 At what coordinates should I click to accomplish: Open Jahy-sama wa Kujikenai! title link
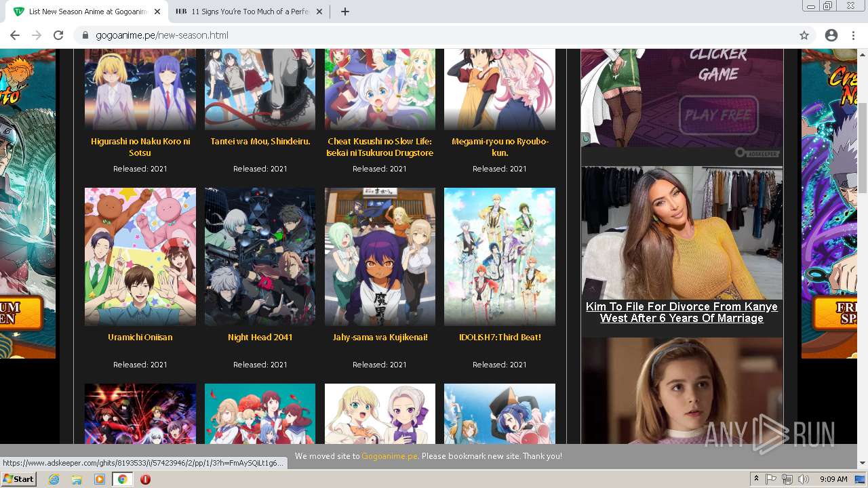380,337
